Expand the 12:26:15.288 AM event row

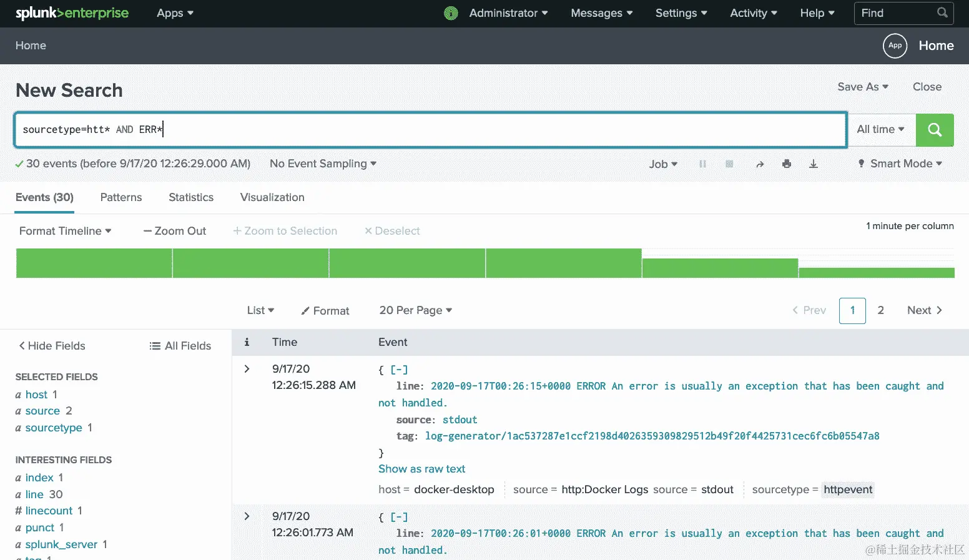point(247,369)
